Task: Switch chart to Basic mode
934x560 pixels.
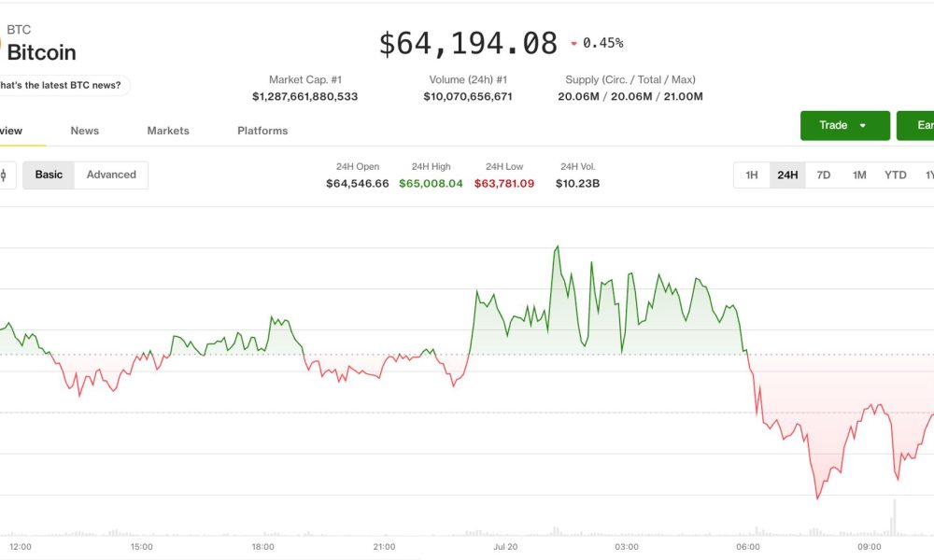Action: pos(49,175)
